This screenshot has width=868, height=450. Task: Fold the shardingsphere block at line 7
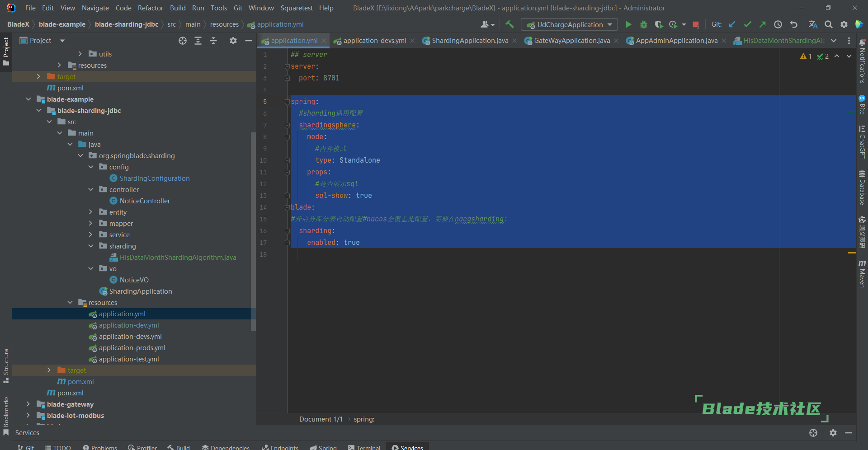tap(287, 125)
